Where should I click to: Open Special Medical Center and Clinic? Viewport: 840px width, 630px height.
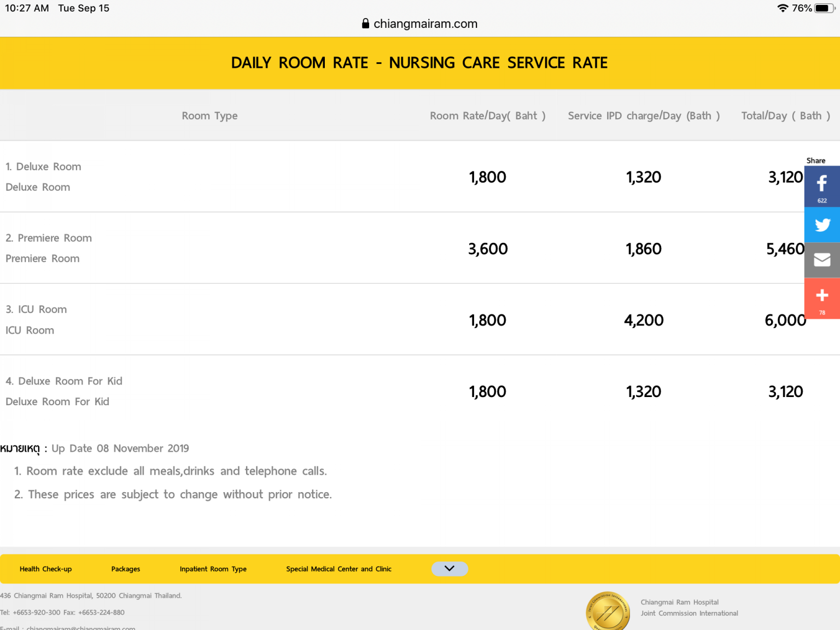339,569
